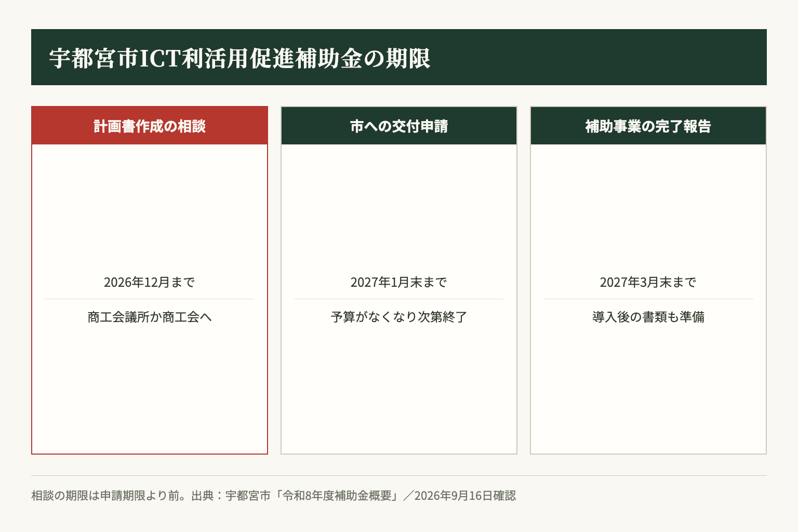Click the deadline 2027年3月末まで

pos(648,282)
